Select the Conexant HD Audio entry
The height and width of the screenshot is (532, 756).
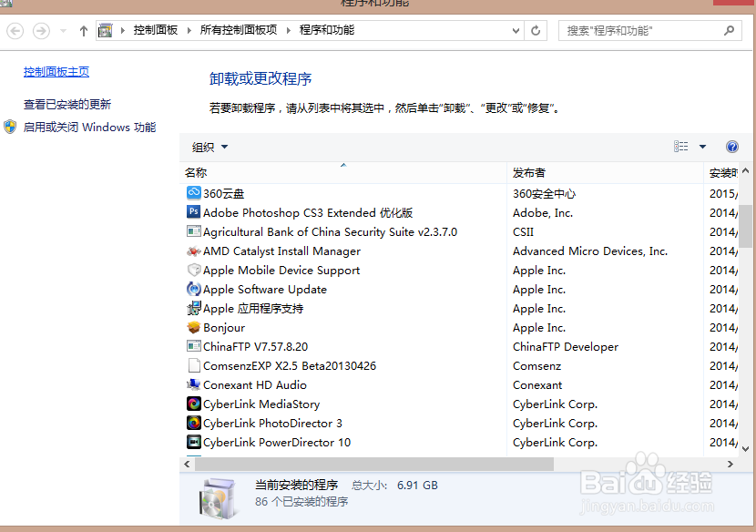254,385
